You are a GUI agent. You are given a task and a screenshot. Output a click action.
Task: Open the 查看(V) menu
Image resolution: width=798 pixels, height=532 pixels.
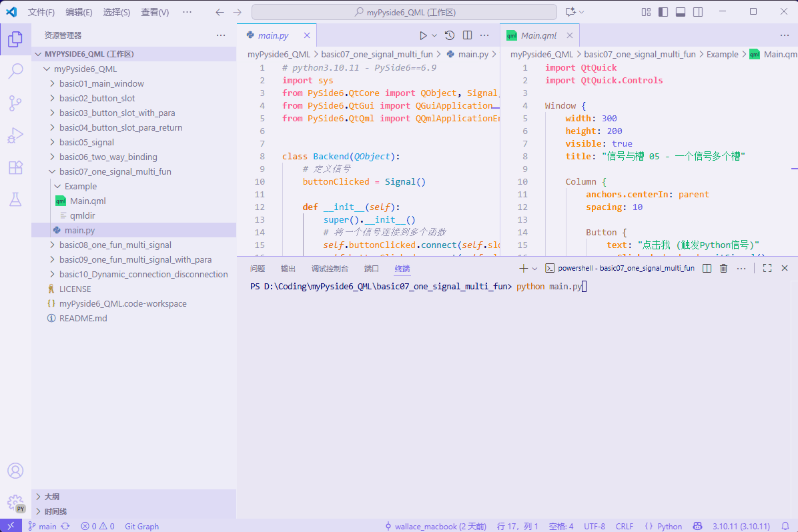(155, 12)
